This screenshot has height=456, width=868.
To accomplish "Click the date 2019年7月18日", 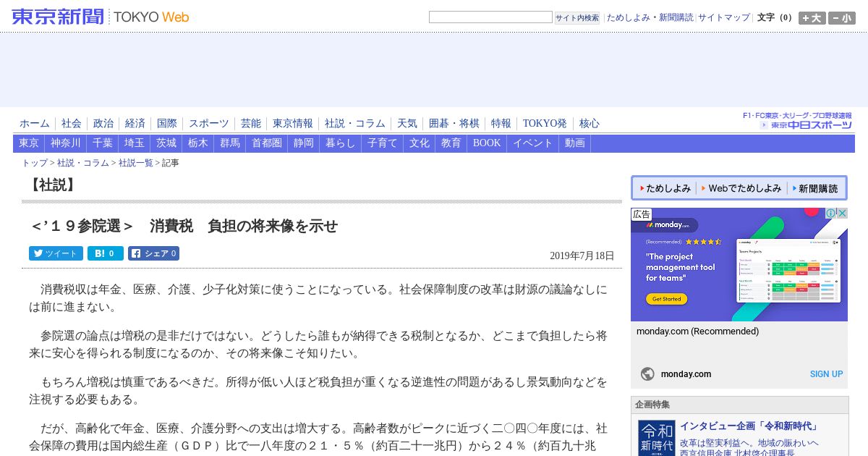I will click(x=582, y=256).
